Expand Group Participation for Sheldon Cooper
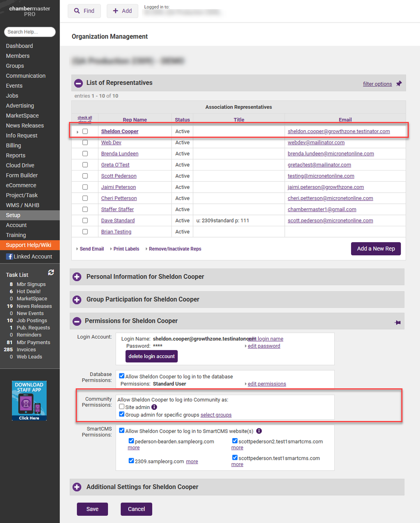Image resolution: width=420 pixels, height=523 pixels. (77, 300)
